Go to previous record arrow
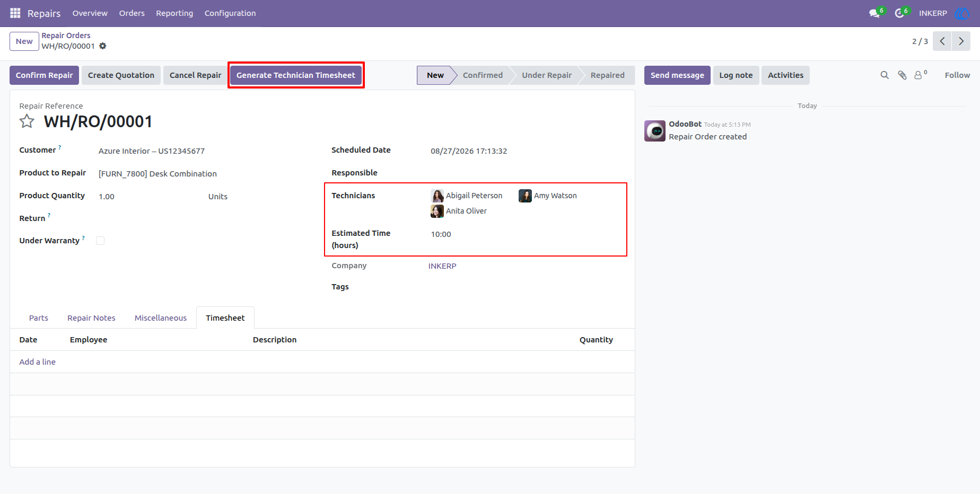The width and height of the screenshot is (980, 494). click(x=942, y=41)
